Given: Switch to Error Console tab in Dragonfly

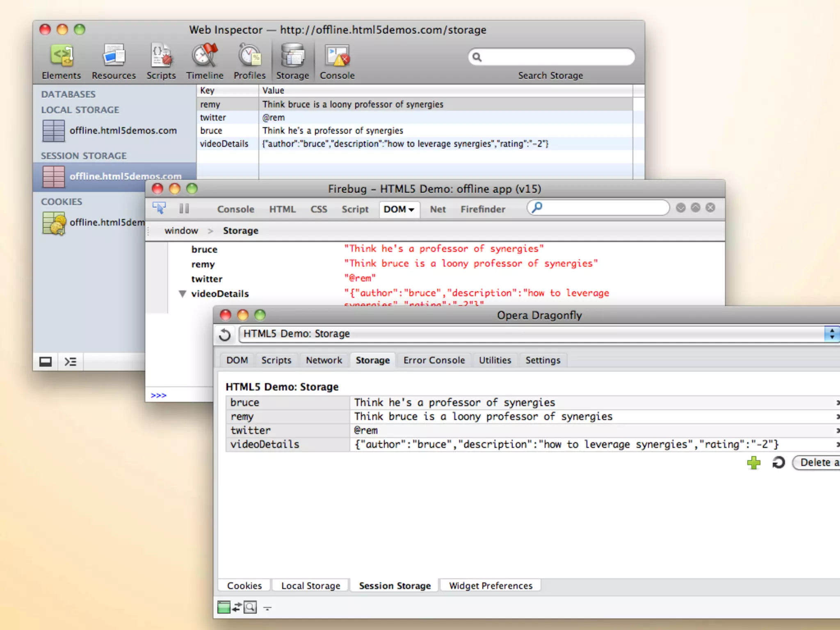Looking at the screenshot, I should 434,360.
